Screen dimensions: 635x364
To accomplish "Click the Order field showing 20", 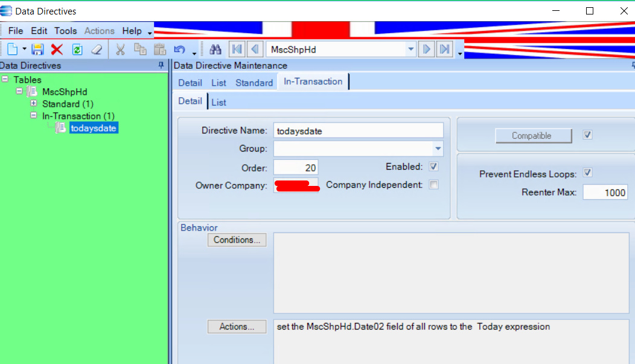I will pyautogui.click(x=296, y=168).
